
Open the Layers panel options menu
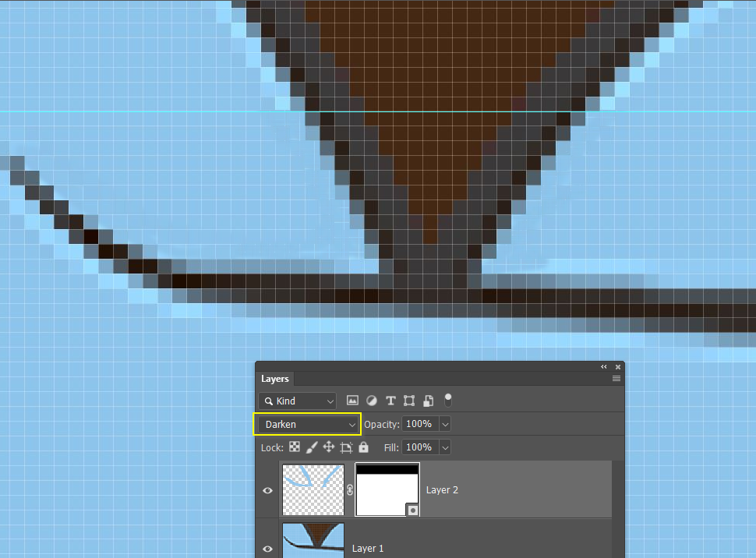pyautogui.click(x=616, y=379)
